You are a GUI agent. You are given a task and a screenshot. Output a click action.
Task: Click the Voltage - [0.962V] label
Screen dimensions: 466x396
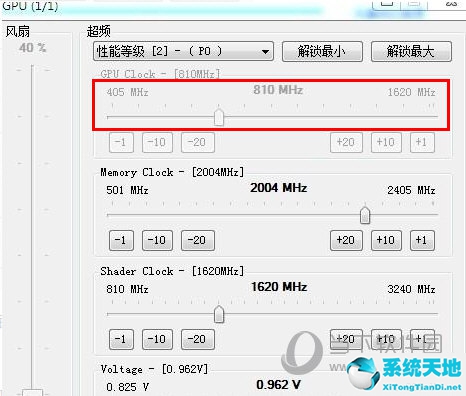click(154, 369)
